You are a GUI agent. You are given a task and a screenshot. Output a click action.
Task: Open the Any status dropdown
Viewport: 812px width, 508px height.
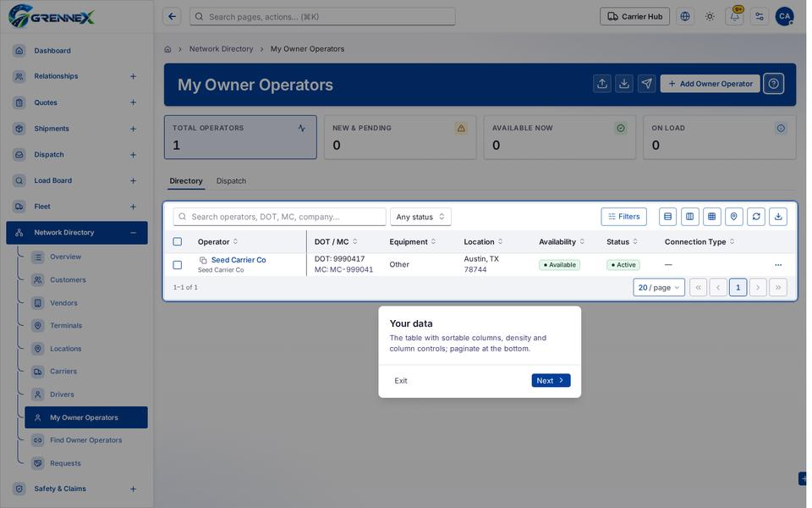click(x=420, y=217)
